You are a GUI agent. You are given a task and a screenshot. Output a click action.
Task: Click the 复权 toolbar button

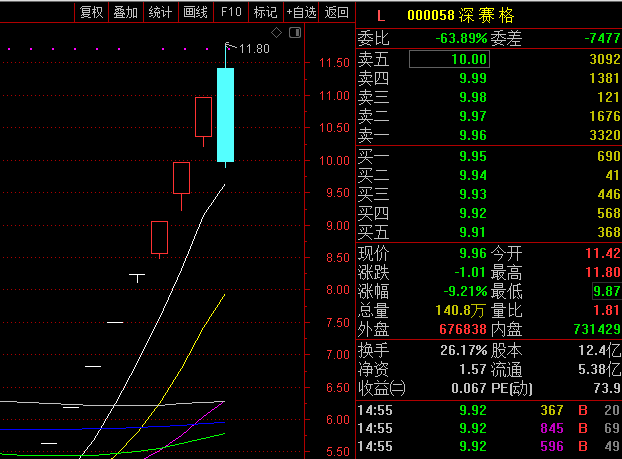pos(91,12)
